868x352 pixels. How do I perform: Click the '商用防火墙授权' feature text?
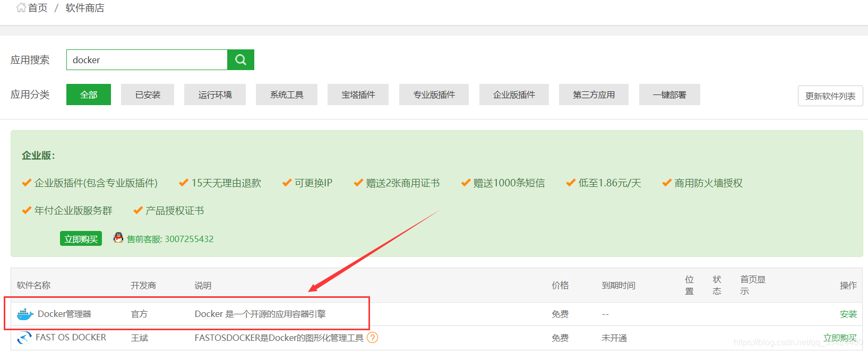[709, 183]
